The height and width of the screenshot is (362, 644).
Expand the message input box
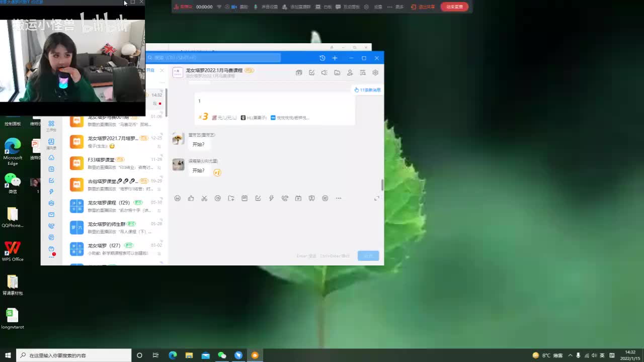click(x=376, y=199)
